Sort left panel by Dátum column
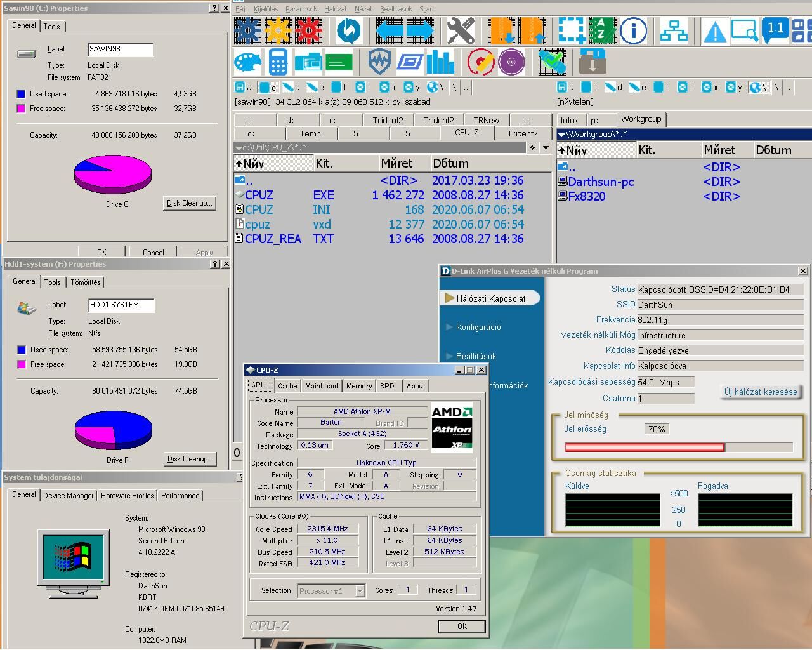The image size is (812, 650). click(490, 163)
